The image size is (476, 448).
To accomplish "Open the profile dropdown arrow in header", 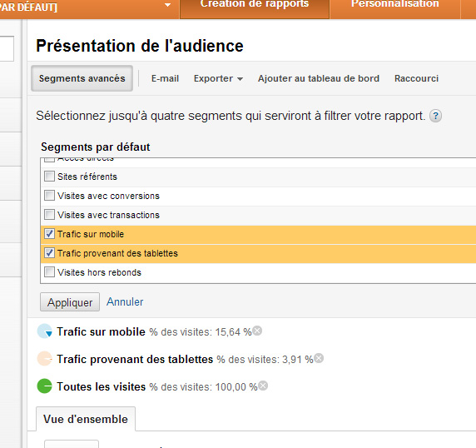I will click(167, 5).
